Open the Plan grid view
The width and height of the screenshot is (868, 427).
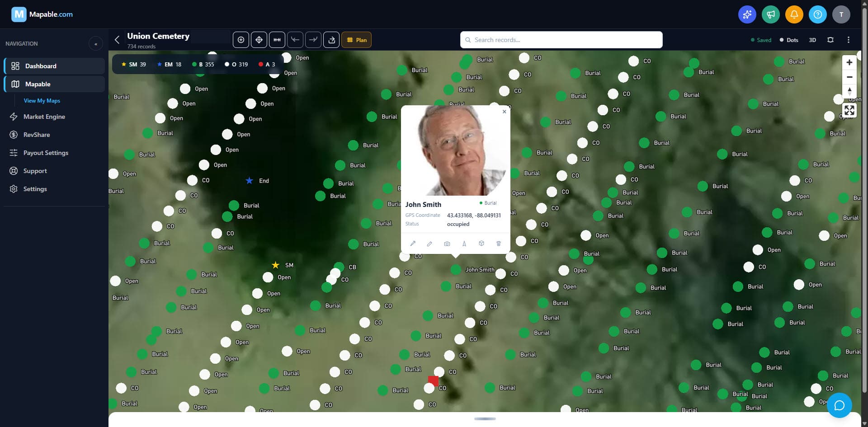[x=357, y=40]
